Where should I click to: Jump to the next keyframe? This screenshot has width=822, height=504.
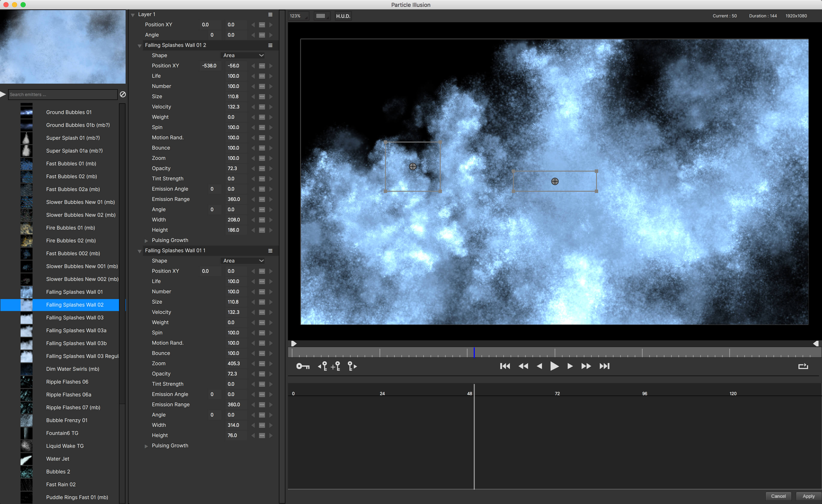pos(352,366)
